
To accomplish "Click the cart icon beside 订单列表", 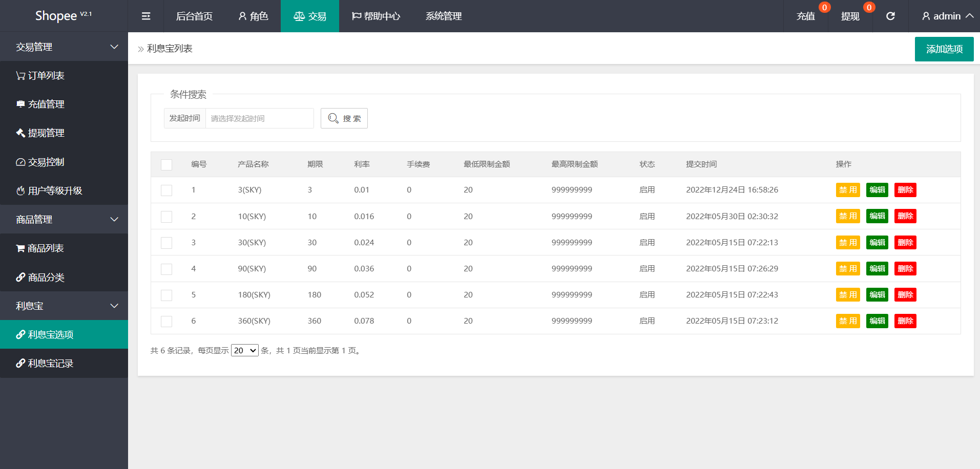I will pyautogui.click(x=20, y=76).
